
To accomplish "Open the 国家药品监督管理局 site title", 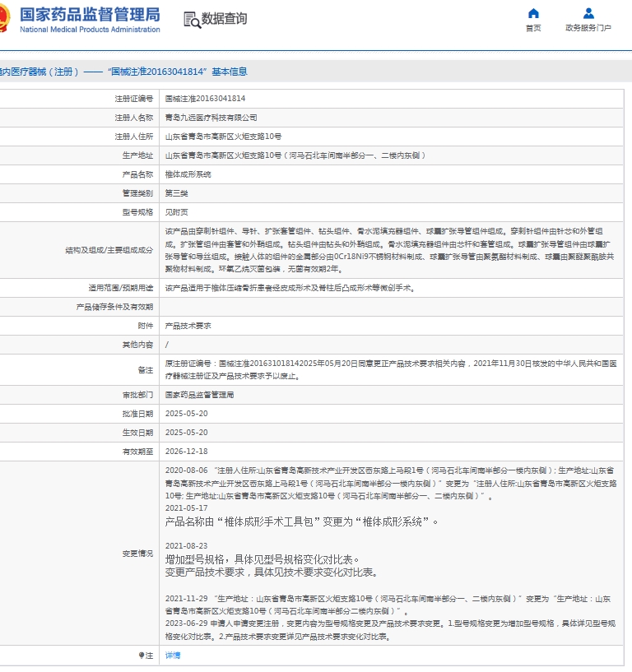I will 90,15.
